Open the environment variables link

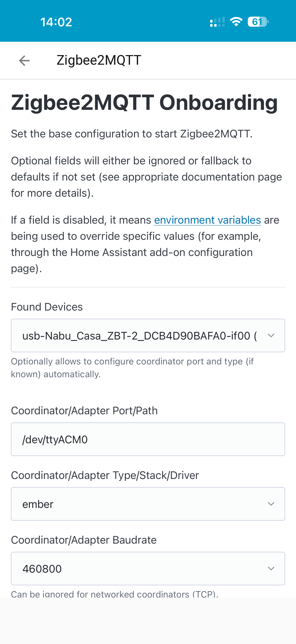(207, 220)
